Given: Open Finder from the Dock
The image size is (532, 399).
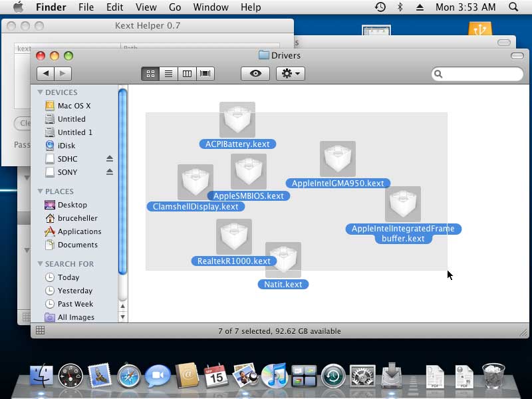Looking at the screenshot, I should (41, 376).
